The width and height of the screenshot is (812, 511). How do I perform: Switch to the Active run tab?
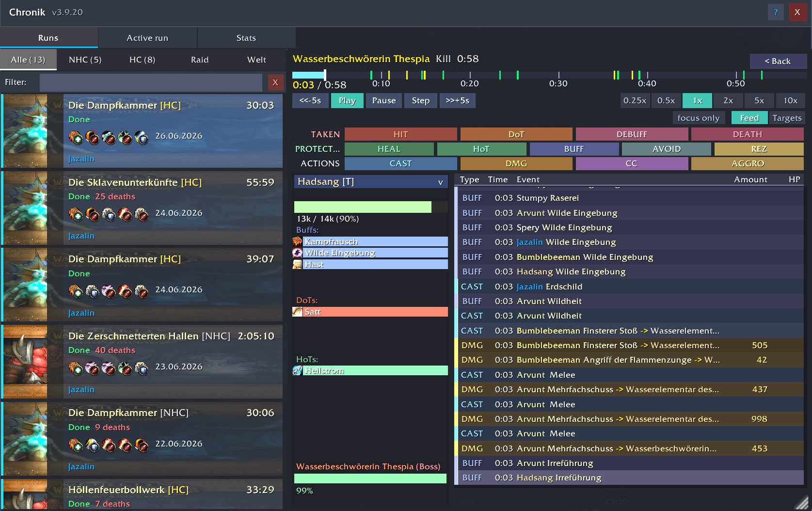pos(147,38)
